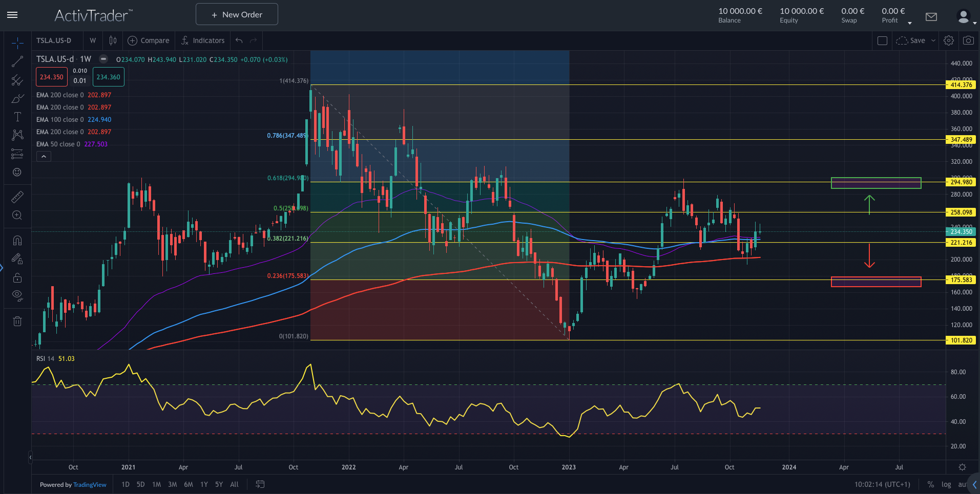Toggle lock all drawing tools

tap(17, 278)
